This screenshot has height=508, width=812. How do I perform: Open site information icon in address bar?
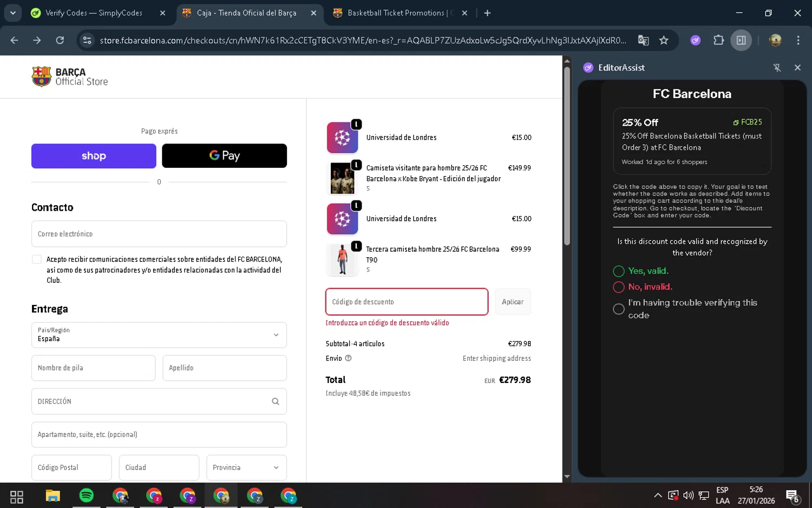[x=87, y=40]
